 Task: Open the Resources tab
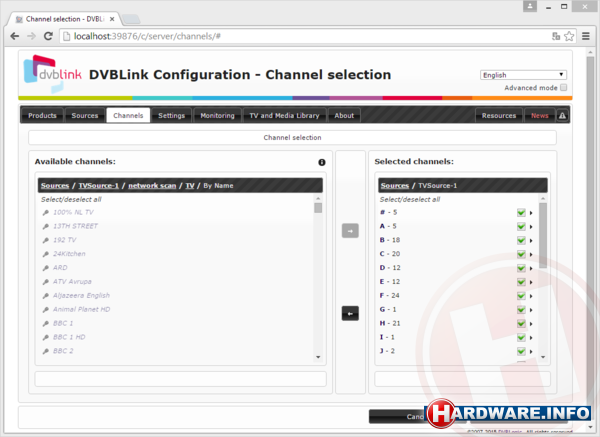(499, 115)
